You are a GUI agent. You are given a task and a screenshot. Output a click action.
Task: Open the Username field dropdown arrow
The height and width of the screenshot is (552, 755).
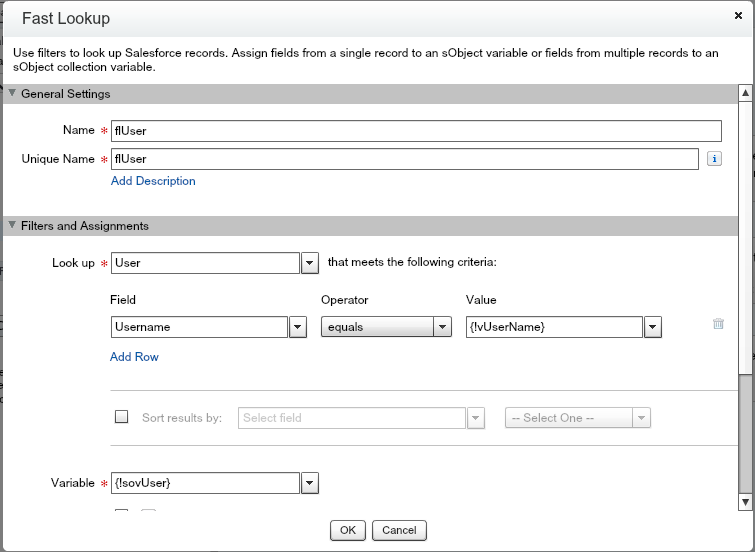point(297,327)
